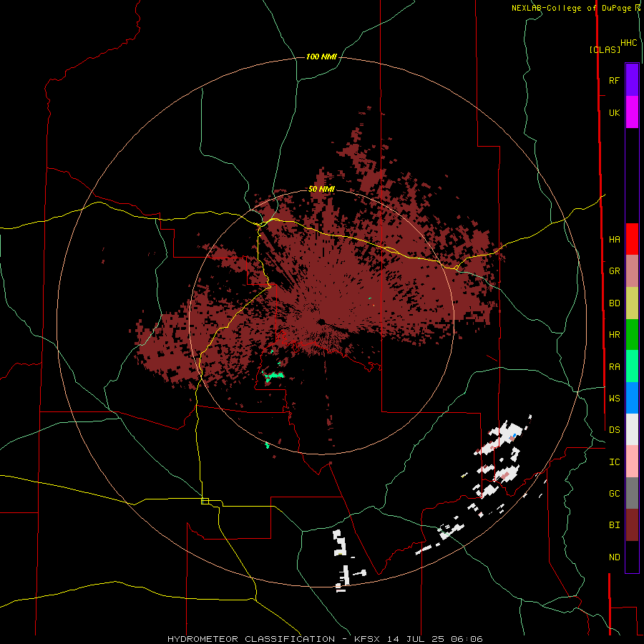Click the brown BI legend swatch
The image size is (644, 644).
point(632,525)
